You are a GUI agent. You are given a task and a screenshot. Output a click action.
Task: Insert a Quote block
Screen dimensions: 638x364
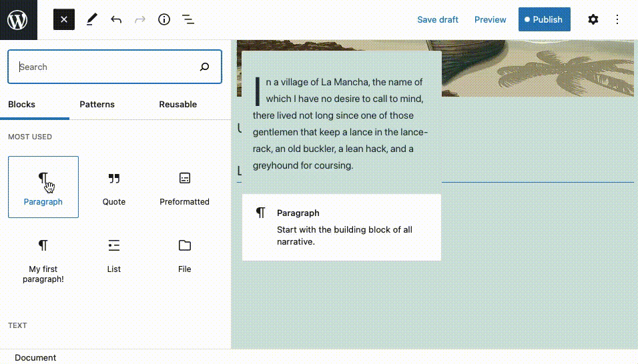(114, 187)
